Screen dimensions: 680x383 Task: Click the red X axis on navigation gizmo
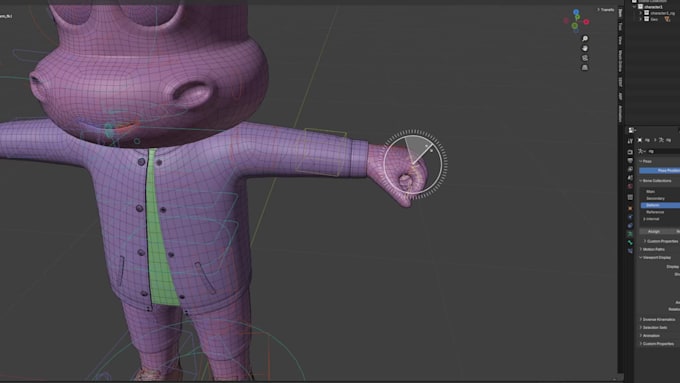pyautogui.click(x=586, y=22)
